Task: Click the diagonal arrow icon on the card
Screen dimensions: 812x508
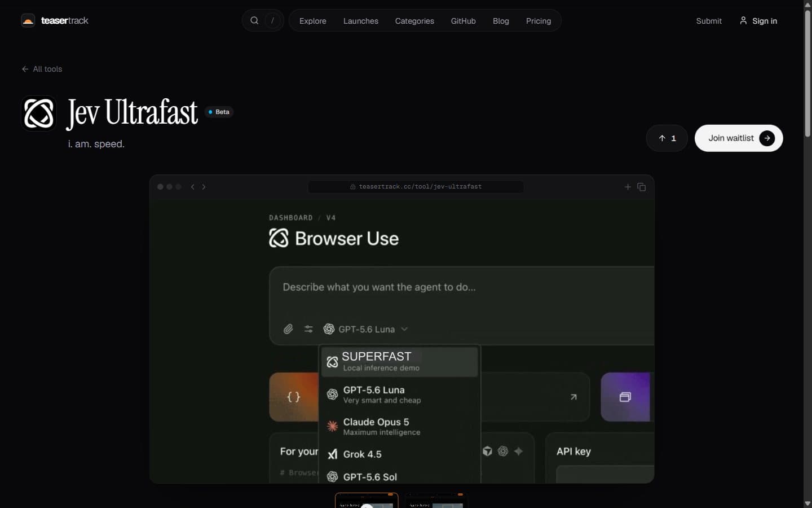Action: click(573, 397)
